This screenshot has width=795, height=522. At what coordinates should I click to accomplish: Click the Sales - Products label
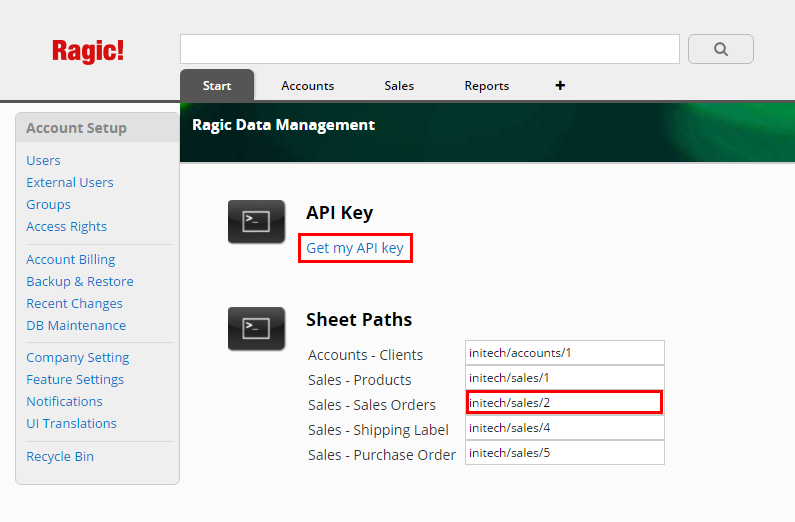[x=360, y=380]
